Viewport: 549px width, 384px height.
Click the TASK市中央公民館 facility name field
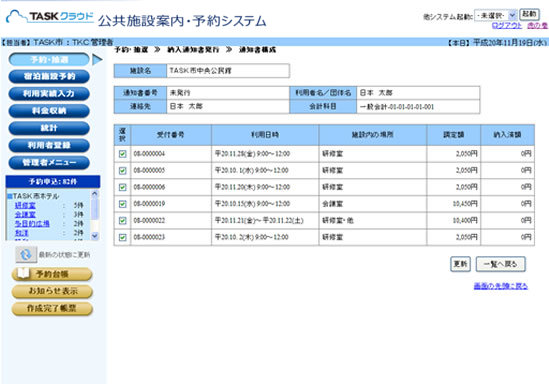coord(228,71)
